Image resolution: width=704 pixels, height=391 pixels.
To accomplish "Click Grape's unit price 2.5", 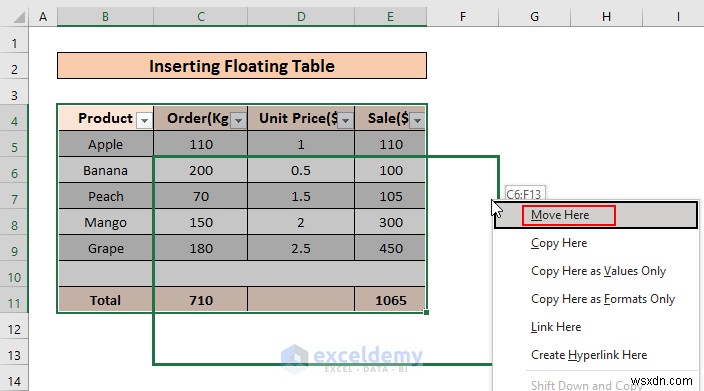I will point(301,248).
